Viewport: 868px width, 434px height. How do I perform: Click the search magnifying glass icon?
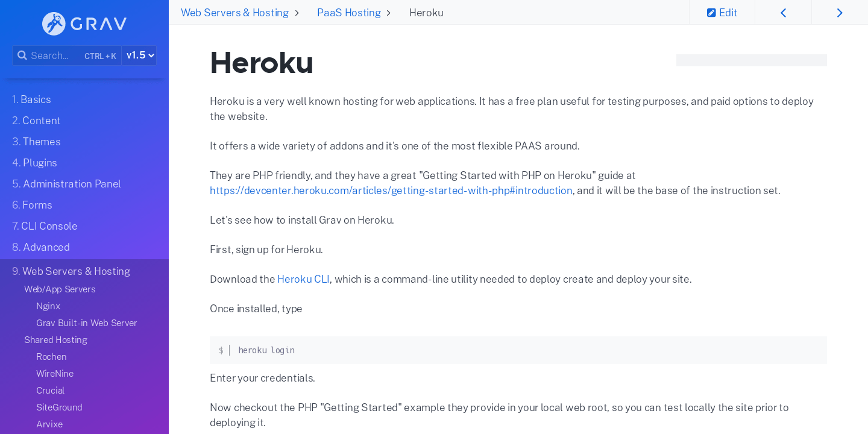point(22,55)
